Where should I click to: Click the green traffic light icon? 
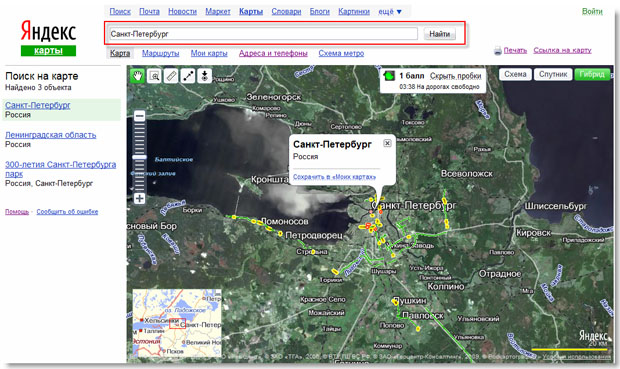pos(389,75)
